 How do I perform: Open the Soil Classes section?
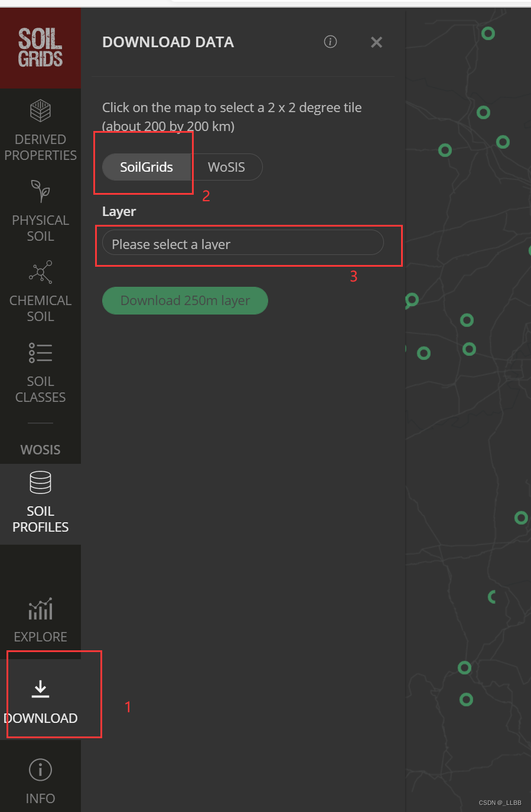coord(40,372)
